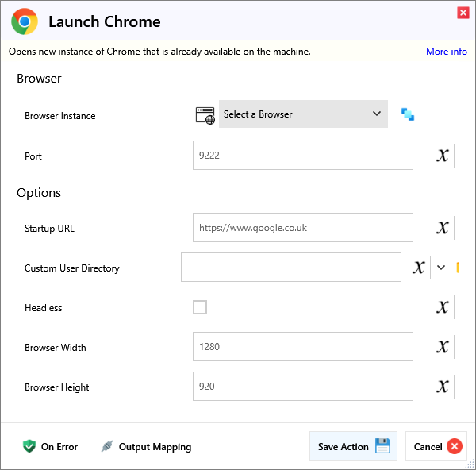Click Save Action button
Screen dimensions: 476x470
pyautogui.click(x=353, y=446)
